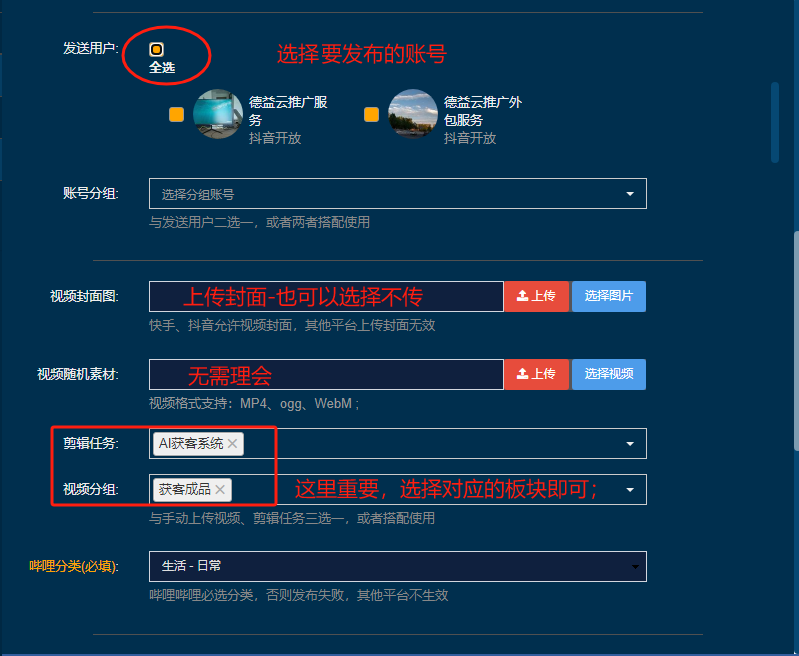Click red 上传 button for random video material
The image size is (799, 656).
click(x=536, y=375)
